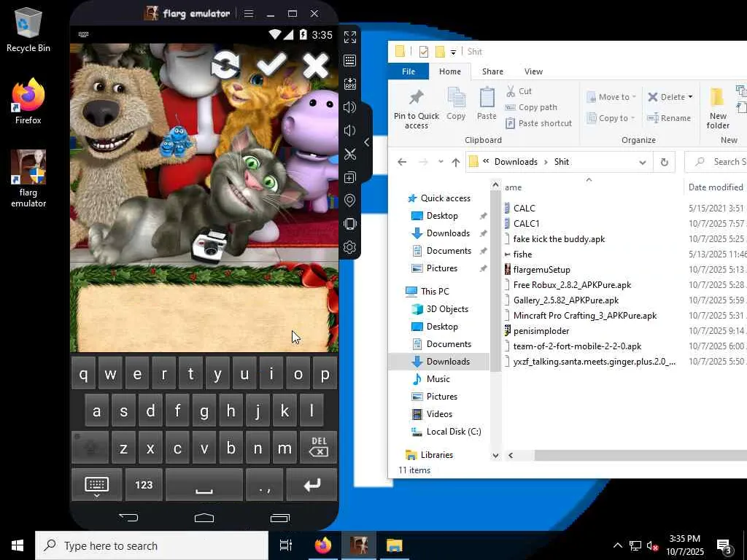Click Pin to Quick access in ribbon
This screenshot has width=747, height=560.
click(417, 109)
